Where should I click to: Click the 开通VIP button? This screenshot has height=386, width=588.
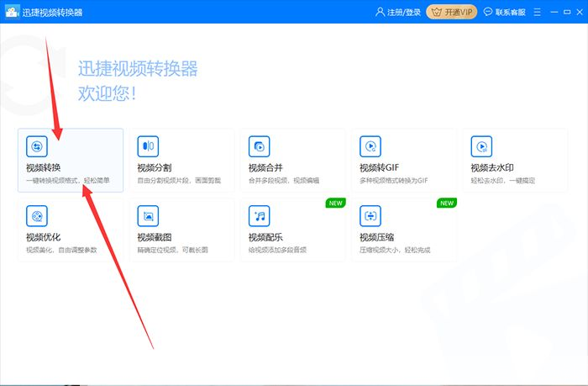(452, 13)
